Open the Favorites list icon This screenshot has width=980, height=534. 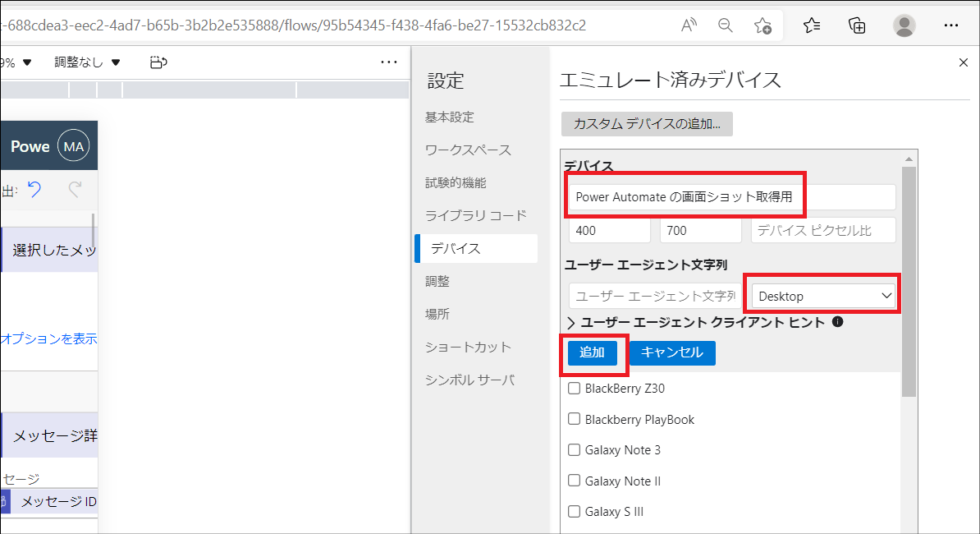tap(811, 25)
